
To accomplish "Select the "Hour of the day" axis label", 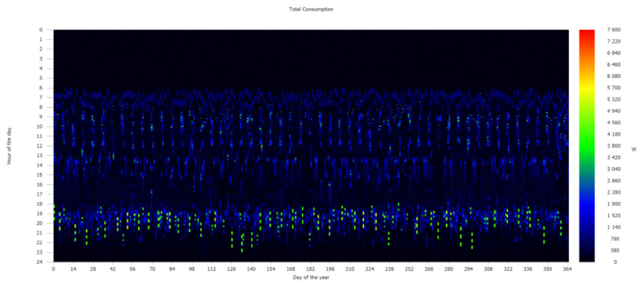I will (9, 146).
